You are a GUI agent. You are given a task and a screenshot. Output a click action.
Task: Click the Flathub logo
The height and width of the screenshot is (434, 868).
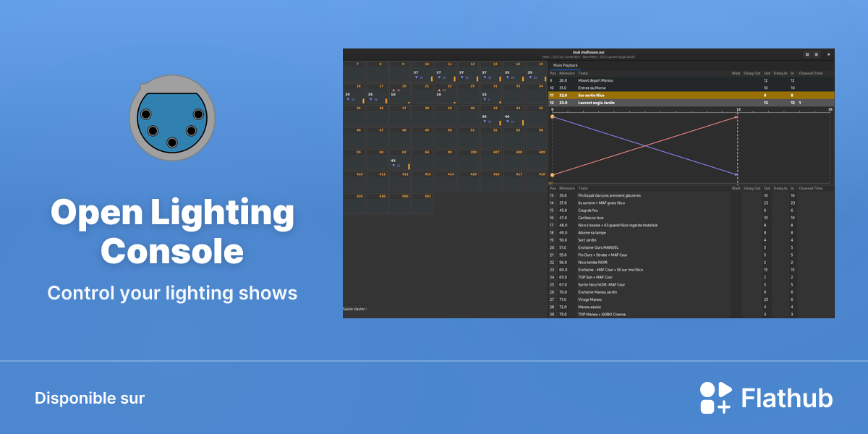[767, 398]
